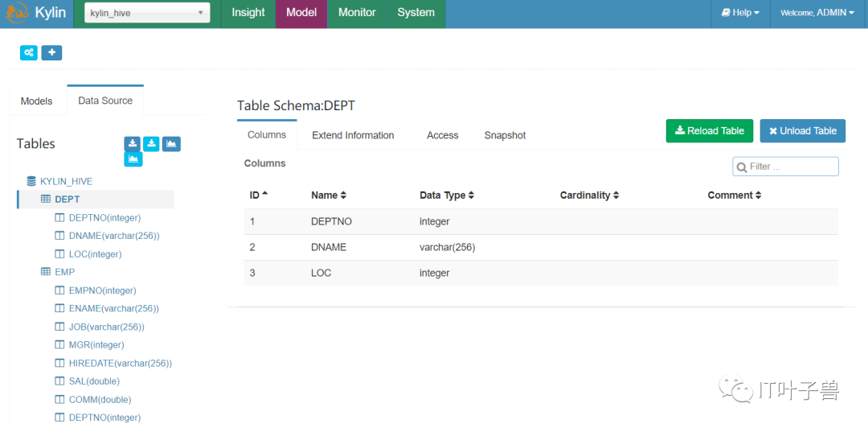Select the Snapshot tab
Image resolution: width=868 pixels, height=428 pixels.
click(x=505, y=135)
